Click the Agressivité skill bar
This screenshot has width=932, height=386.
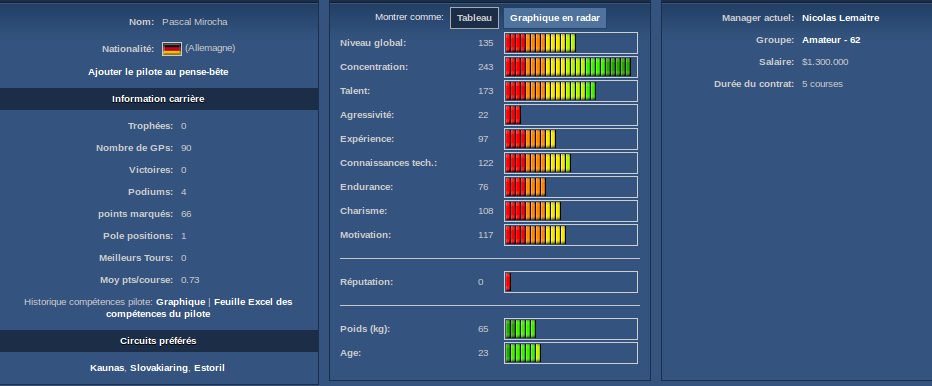coord(571,115)
